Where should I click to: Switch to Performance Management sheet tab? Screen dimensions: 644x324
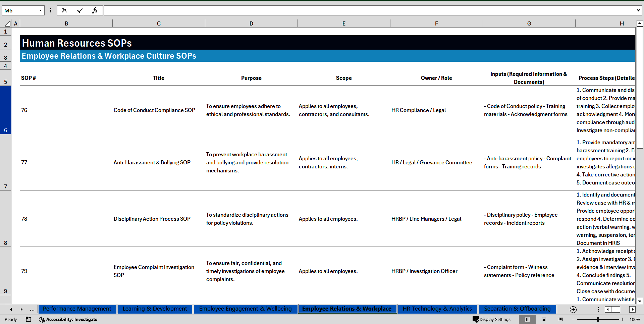77,309
